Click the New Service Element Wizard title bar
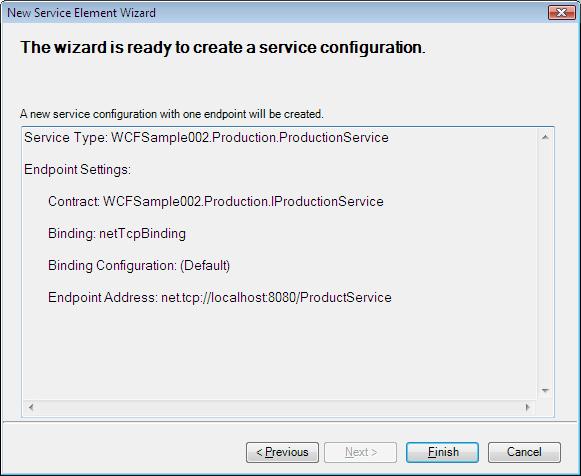Screen dimensions: 581x476 click(274, 13)
